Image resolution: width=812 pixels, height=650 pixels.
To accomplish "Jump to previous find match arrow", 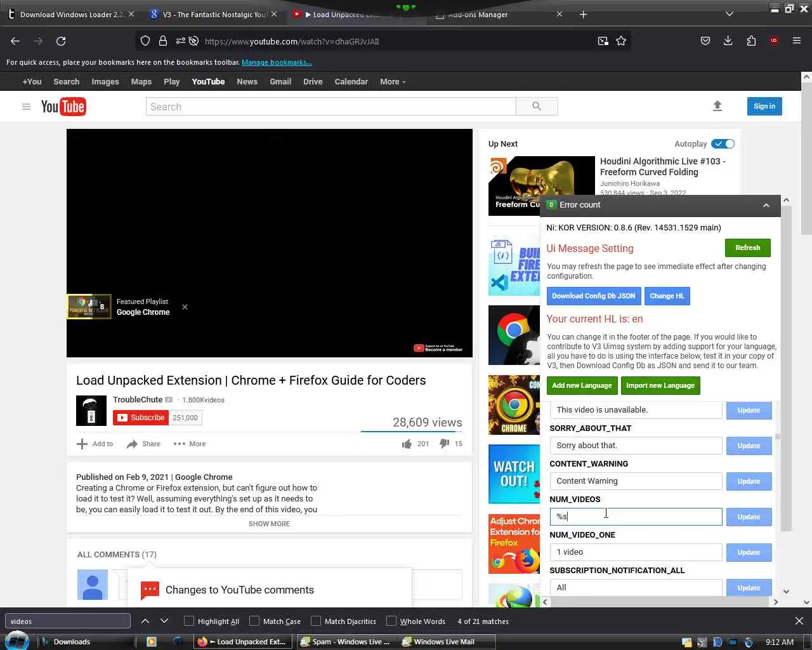I will tap(145, 621).
